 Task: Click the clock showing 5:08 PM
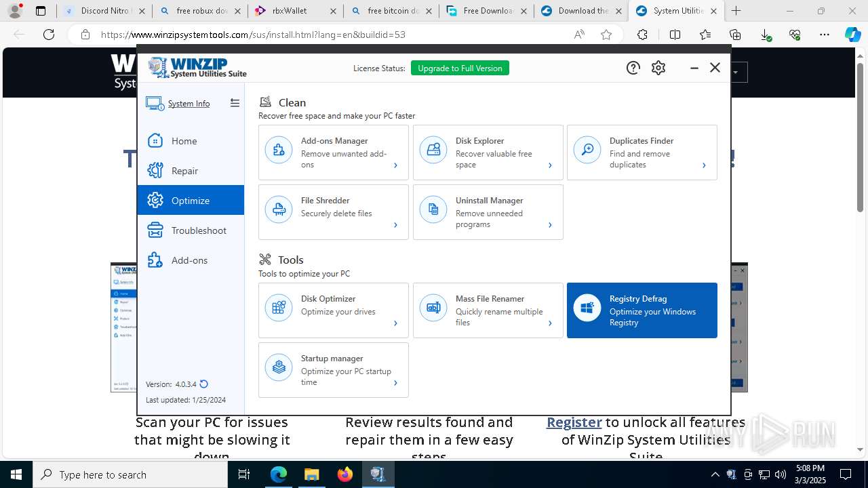(810, 468)
